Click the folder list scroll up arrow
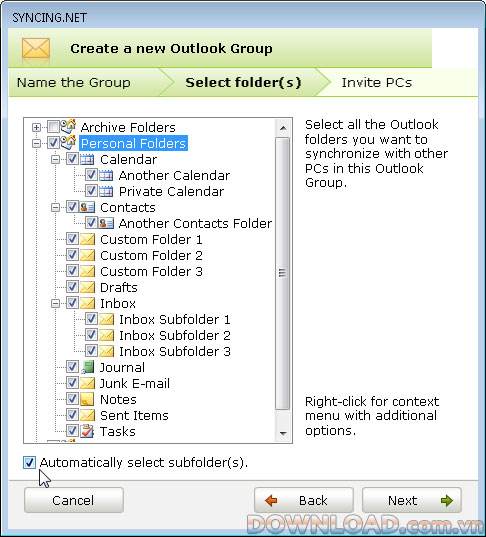Viewport: 486px width, 537px height. point(283,128)
